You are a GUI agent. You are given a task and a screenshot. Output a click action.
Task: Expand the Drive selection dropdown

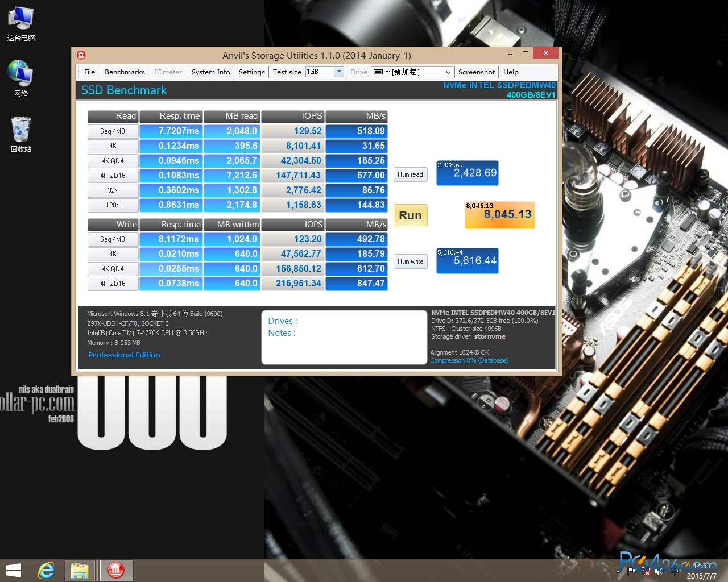(x=448, y=72)
